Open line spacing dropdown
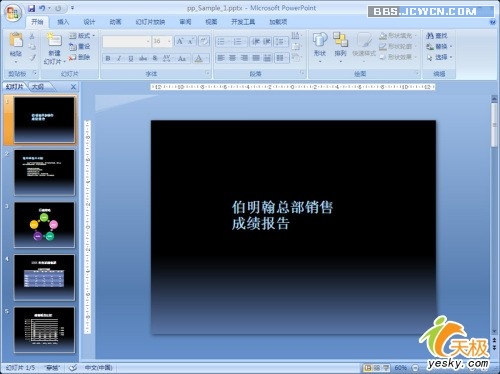This screenshot has width=500, height=374. 281,41
